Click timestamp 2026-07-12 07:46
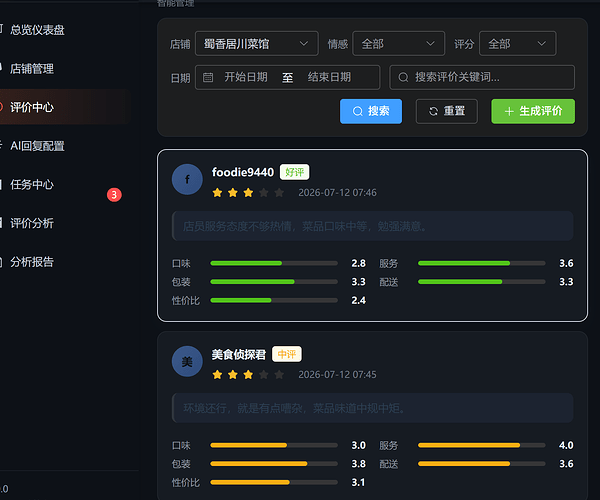This screenshot has height=500, width=600. pyautogui.click(x=337, y=192)
